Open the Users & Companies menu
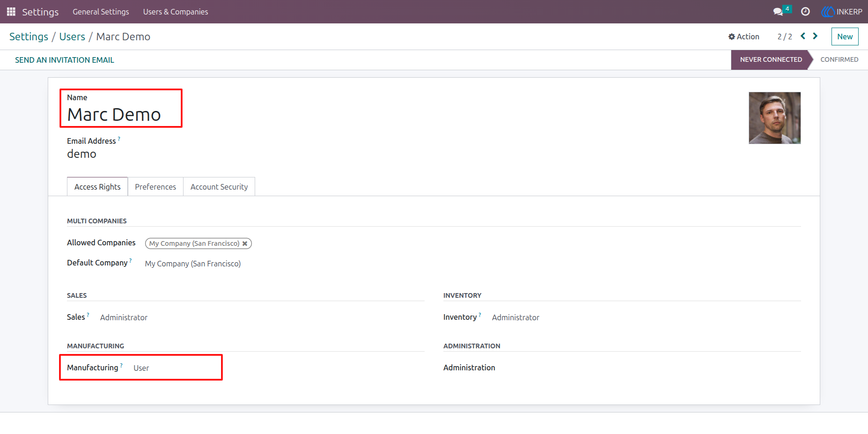 [176, 12]
